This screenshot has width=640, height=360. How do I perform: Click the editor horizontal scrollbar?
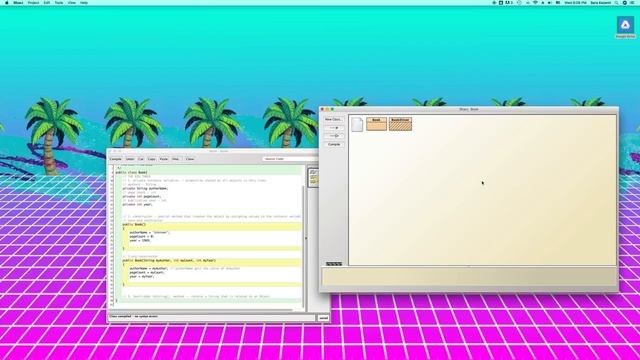(204, 310)
